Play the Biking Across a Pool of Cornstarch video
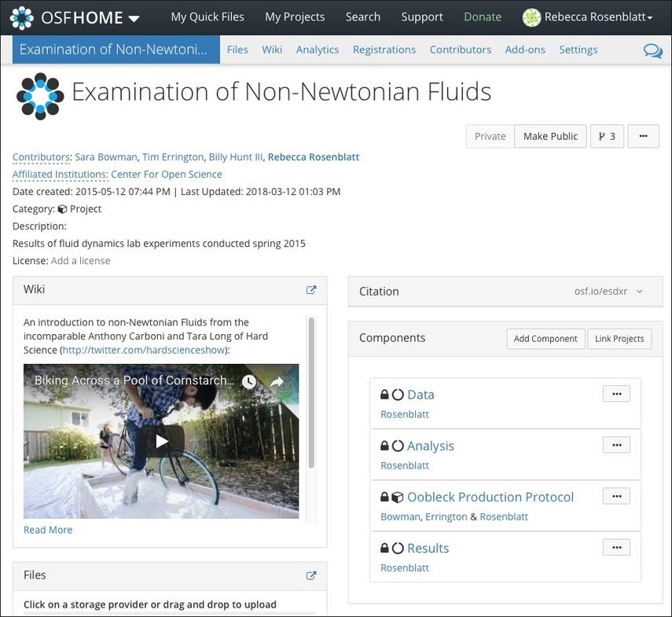672x617 pixels. coord(162,441)
